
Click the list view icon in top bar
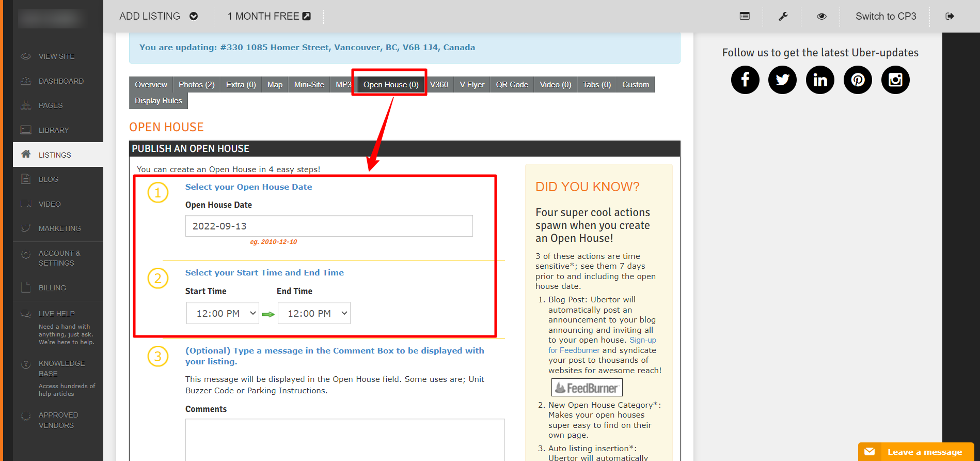(x=745, y=16)
